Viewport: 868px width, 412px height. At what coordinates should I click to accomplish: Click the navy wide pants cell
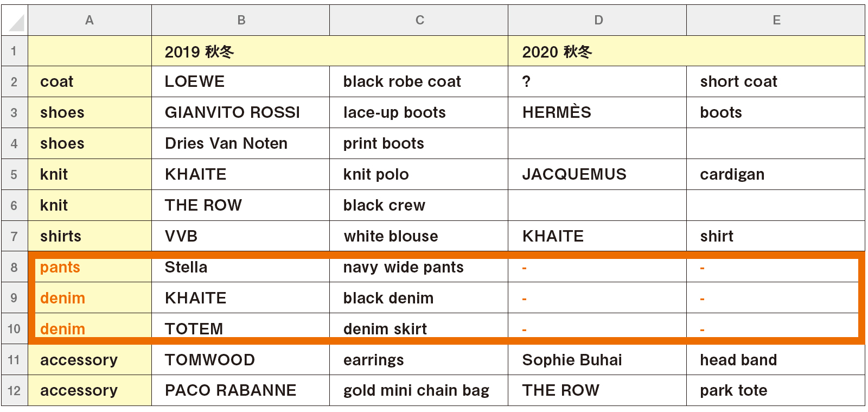point(419,267)
